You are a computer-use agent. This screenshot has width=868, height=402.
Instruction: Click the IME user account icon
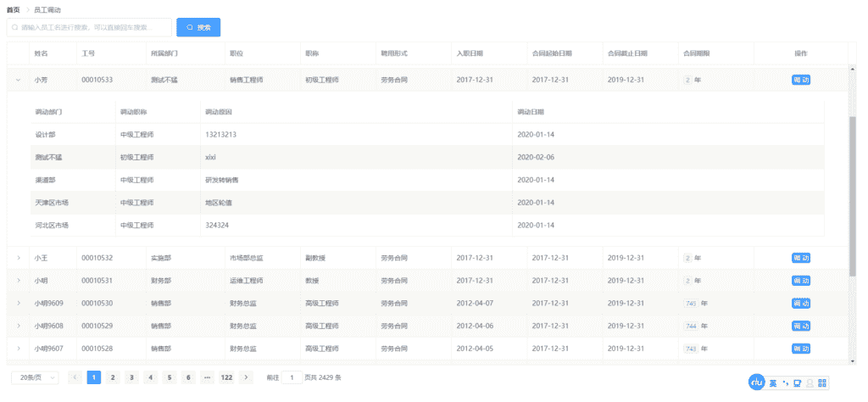pos(810,384)
